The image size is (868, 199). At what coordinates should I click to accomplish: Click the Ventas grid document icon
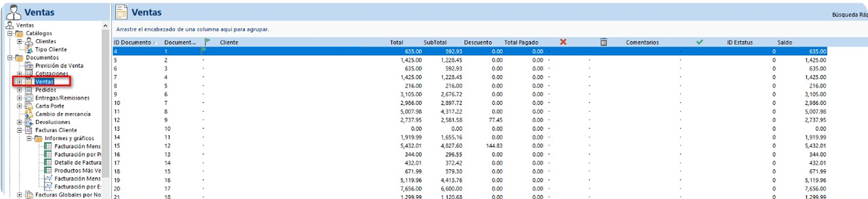pyautogui.click(x=121, y=12)
